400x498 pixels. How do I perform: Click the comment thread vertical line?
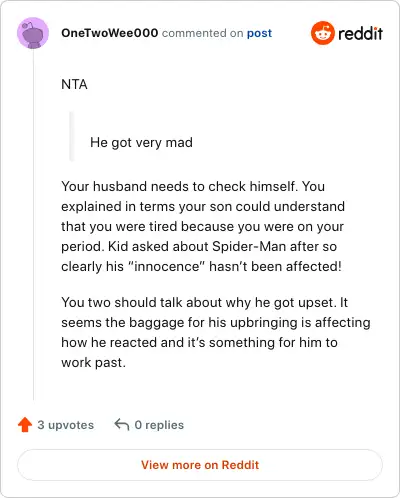tap(33, 224)
